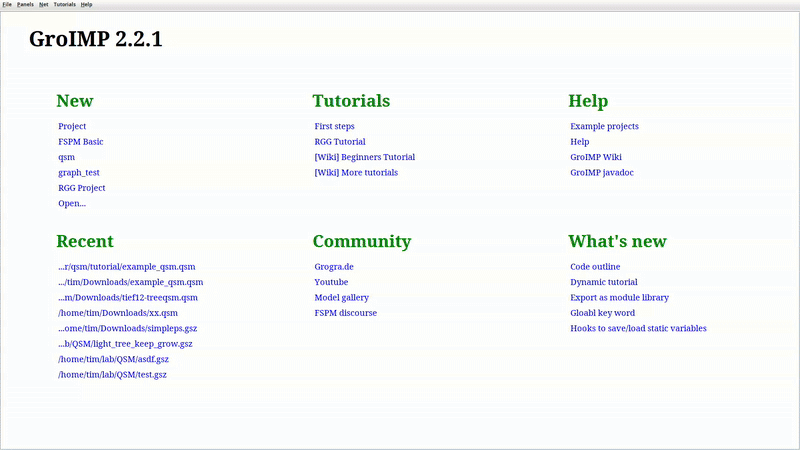Image resolution: width=800 pixels, height=450 pixels.
Task: Open GroIMP javadoc link
Action: click(x=601, y=172)
